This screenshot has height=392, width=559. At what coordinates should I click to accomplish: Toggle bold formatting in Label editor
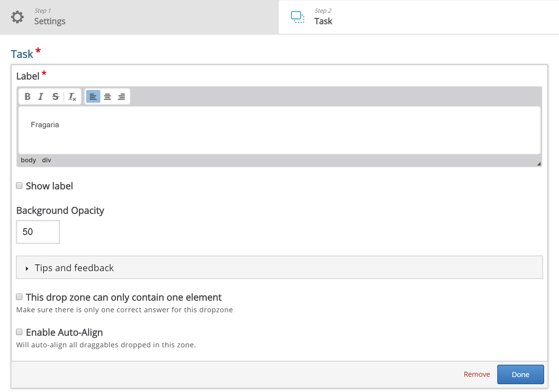pos(27,96)
